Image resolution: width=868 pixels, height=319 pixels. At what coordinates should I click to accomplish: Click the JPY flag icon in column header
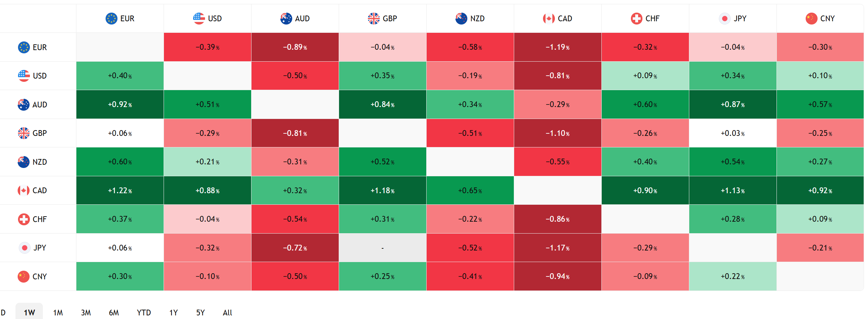tap(725, 18)
